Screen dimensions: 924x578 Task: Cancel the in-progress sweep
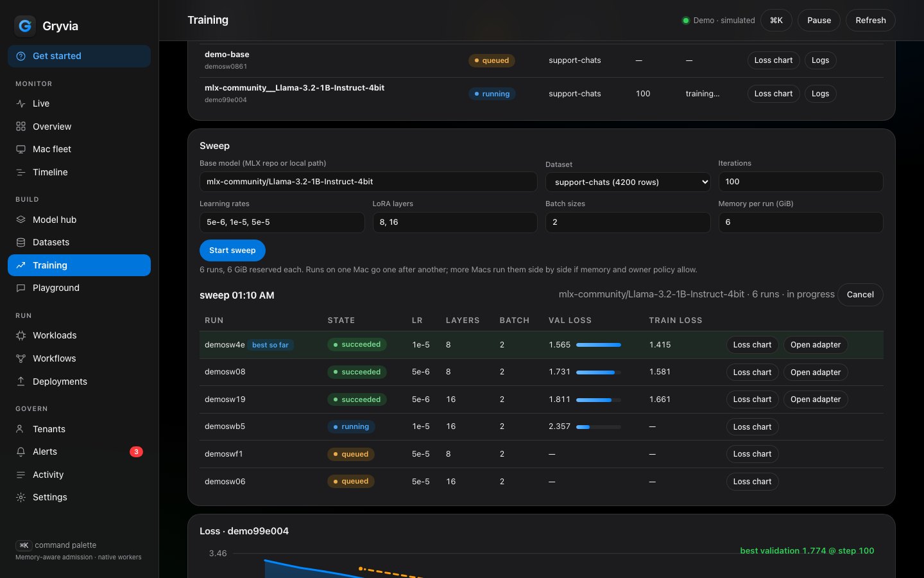(x=860, y=295)
